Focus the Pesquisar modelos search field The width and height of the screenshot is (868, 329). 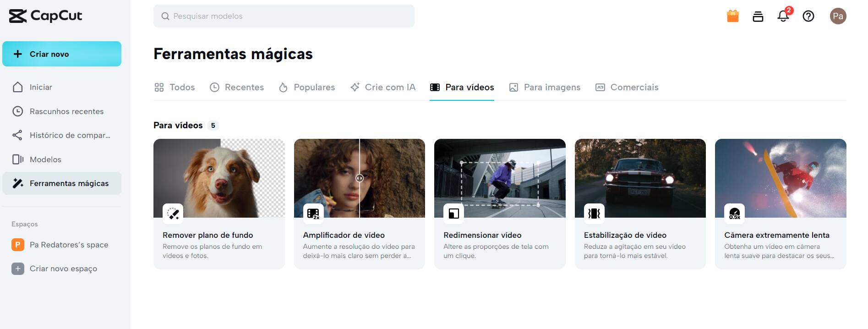[284, 16]
